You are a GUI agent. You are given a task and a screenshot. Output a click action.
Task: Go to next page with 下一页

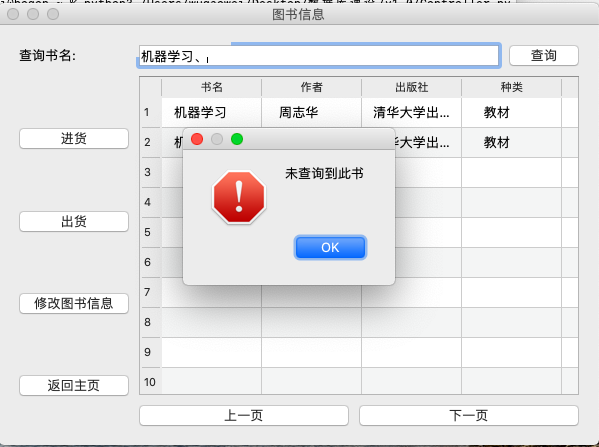tap(469, 415)
